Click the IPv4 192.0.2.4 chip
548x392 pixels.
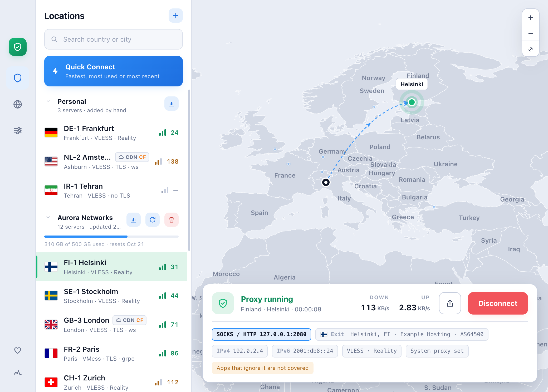point(240,351)
